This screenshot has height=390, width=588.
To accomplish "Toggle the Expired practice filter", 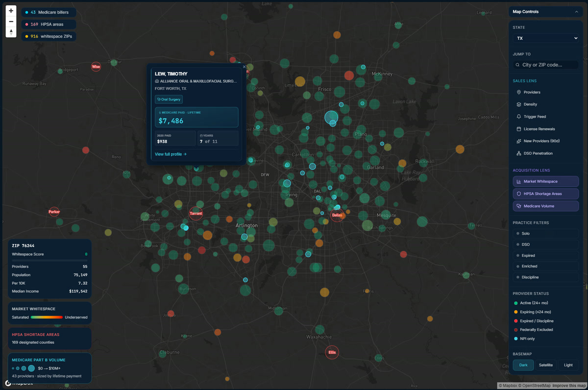I will click(x=545, y=255).
